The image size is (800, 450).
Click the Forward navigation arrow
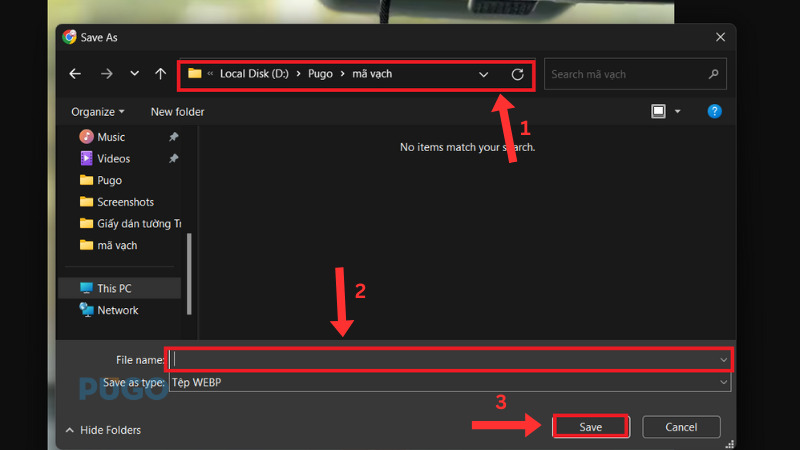coord(106,74)
